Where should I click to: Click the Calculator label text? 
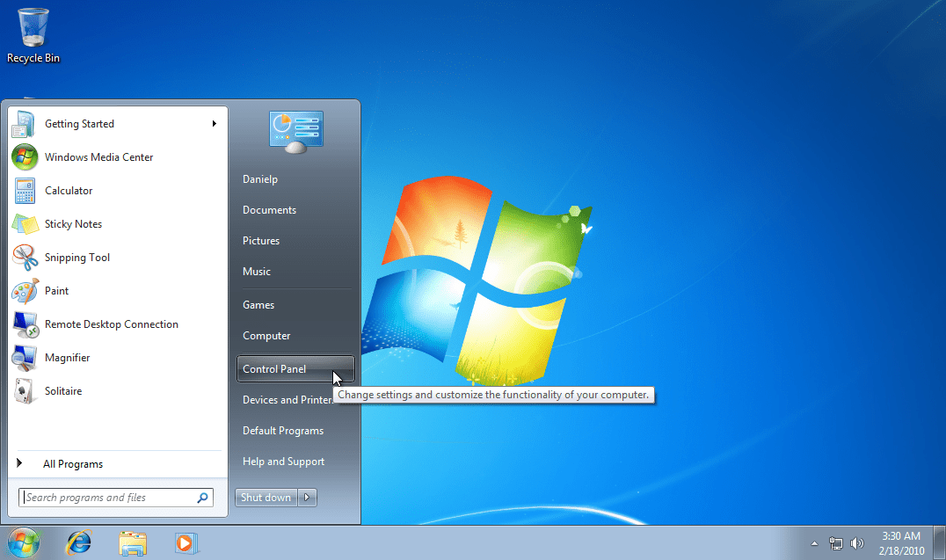pos(69,191)
